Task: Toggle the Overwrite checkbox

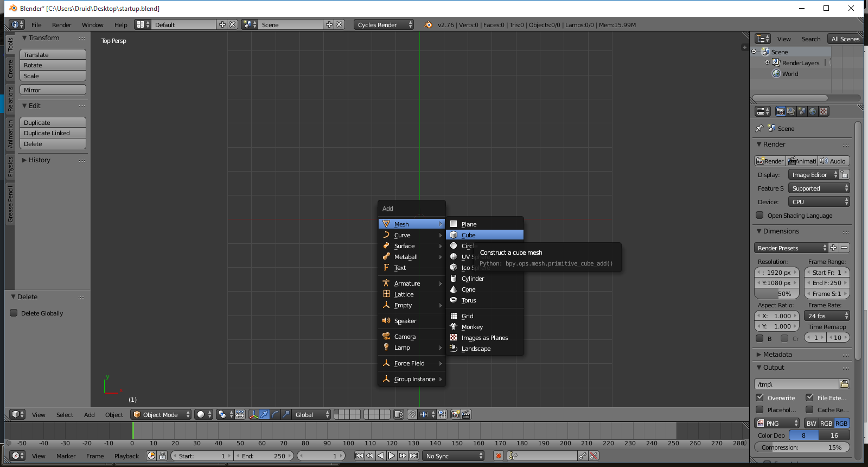Action: click(x=759, y=397)
